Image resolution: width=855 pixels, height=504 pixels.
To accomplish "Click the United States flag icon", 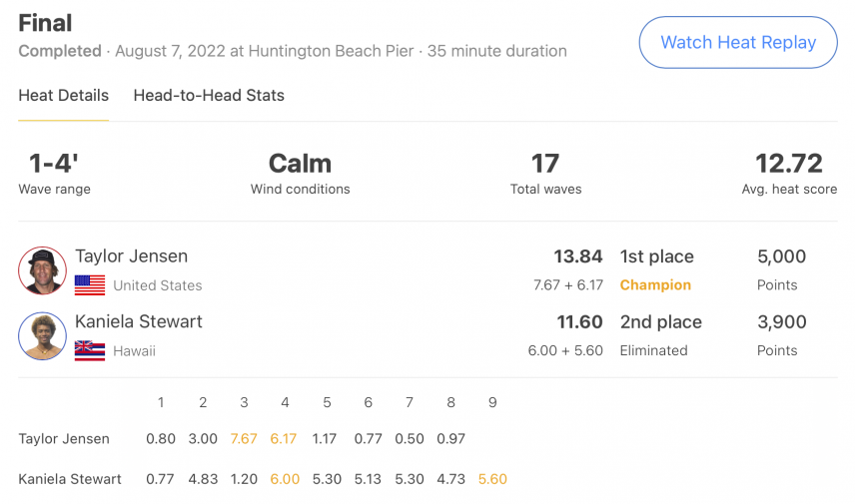I will click(90, 285).
